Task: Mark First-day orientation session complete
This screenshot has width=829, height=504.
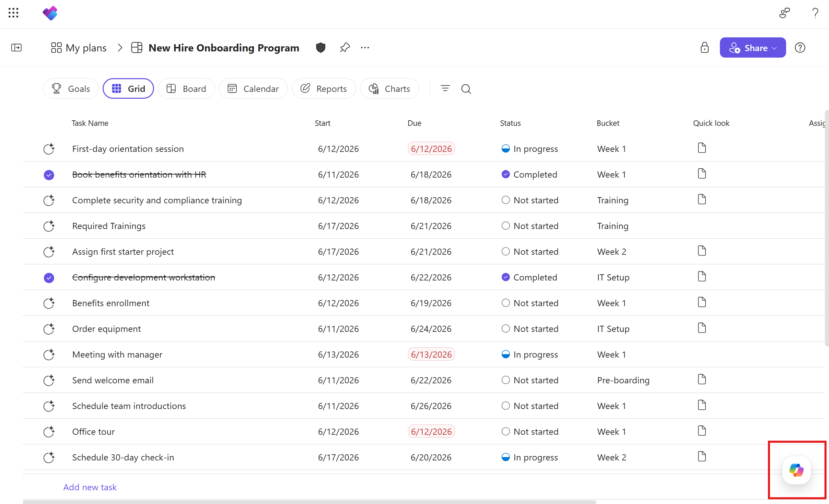Action: [49, 149]
